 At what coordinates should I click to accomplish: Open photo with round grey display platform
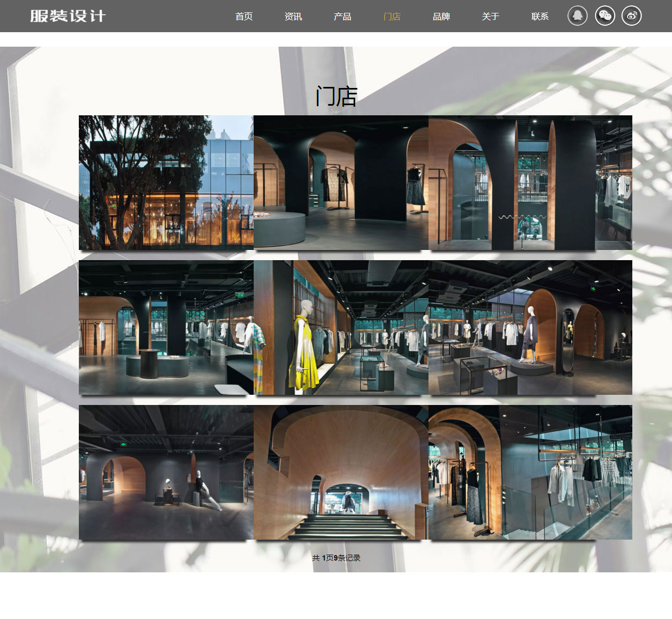pos(341,182)
